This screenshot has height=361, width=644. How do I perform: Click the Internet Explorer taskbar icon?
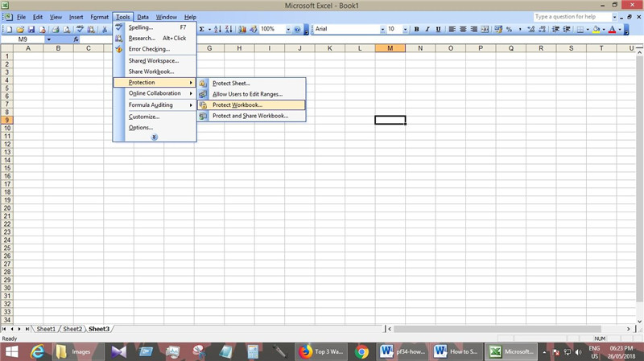pos(37,351)
